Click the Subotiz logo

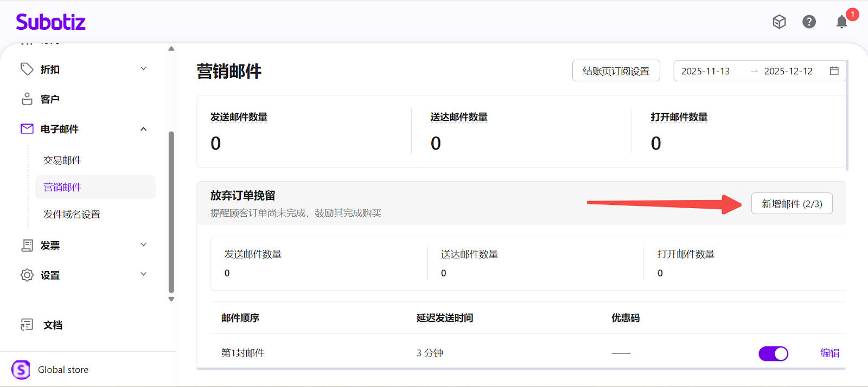pos(50,22)
